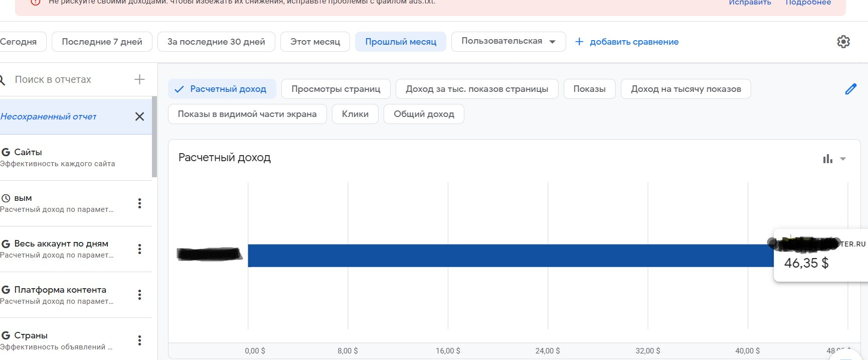Toggle Доход за тыс. показов страницы chip
Viewport: 868px width, 360px height.
coord(477,89)
